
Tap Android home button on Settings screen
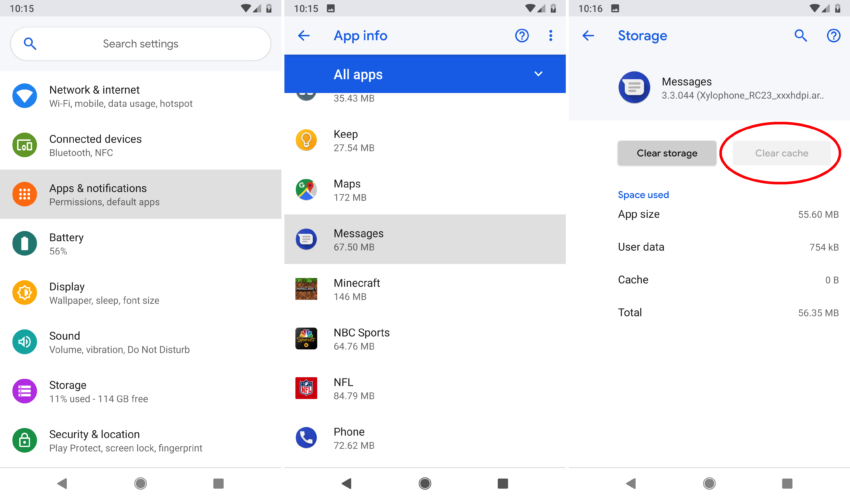click(x=140, y=483)
